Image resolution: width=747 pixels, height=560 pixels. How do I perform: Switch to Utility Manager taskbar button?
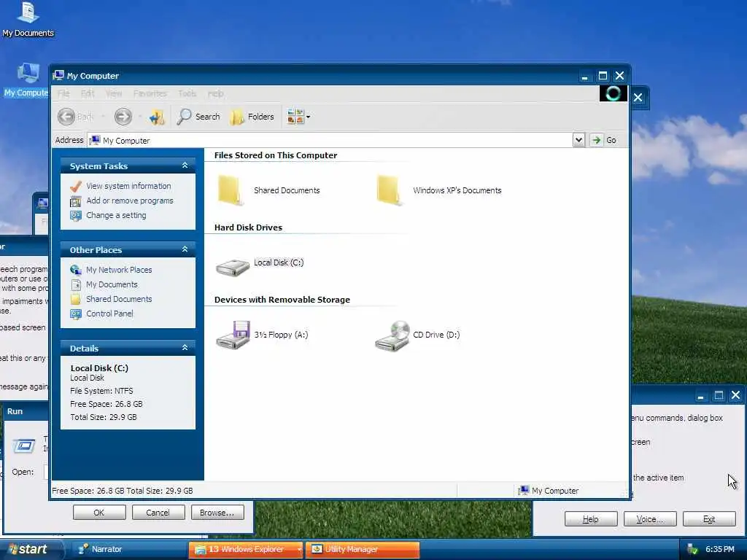tap(363, 550)
